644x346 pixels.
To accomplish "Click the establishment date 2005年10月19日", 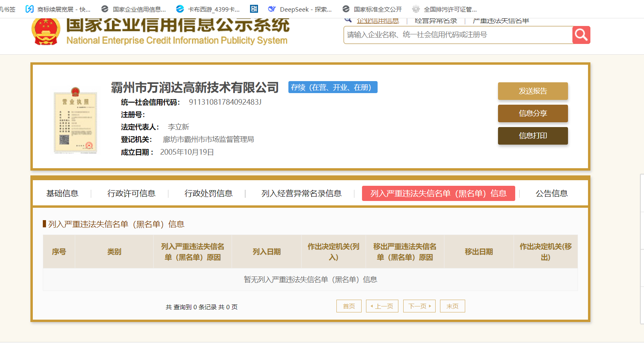I will 187,152.
